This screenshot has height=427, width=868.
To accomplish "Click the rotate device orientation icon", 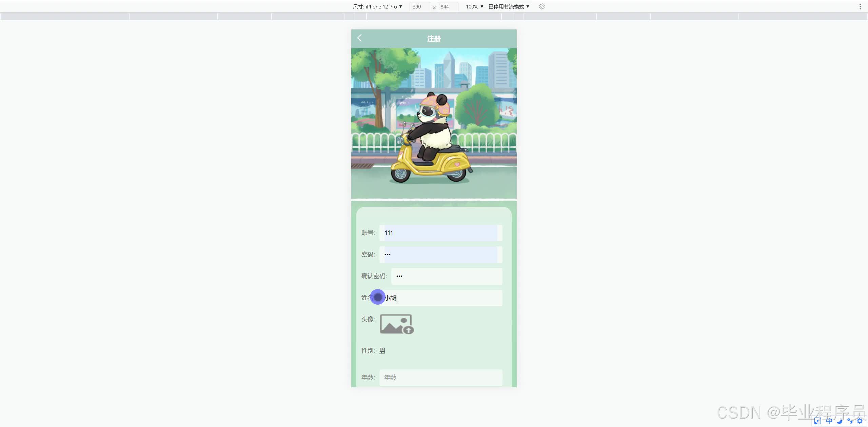I will (x=542, y=6).
